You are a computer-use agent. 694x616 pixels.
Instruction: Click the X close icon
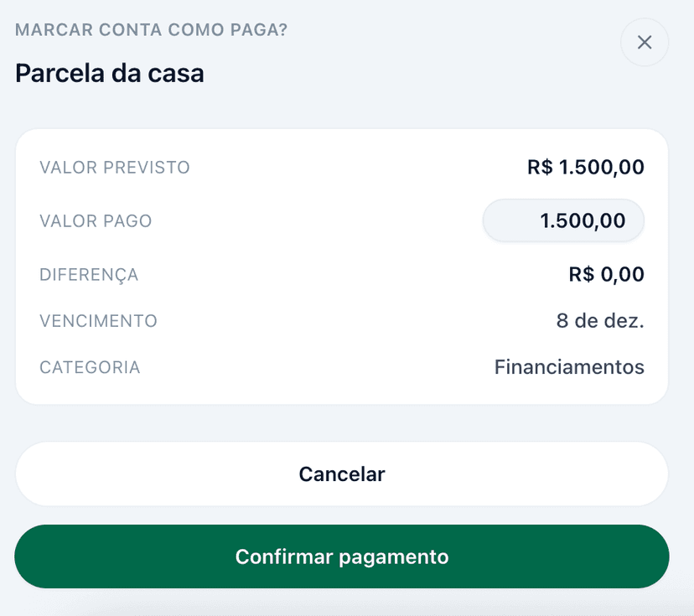(x=644, y=42)
